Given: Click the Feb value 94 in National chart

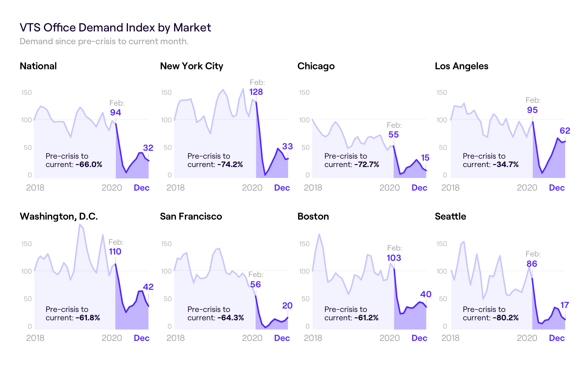Looking at the screenshot, I should tap(116, 113).
